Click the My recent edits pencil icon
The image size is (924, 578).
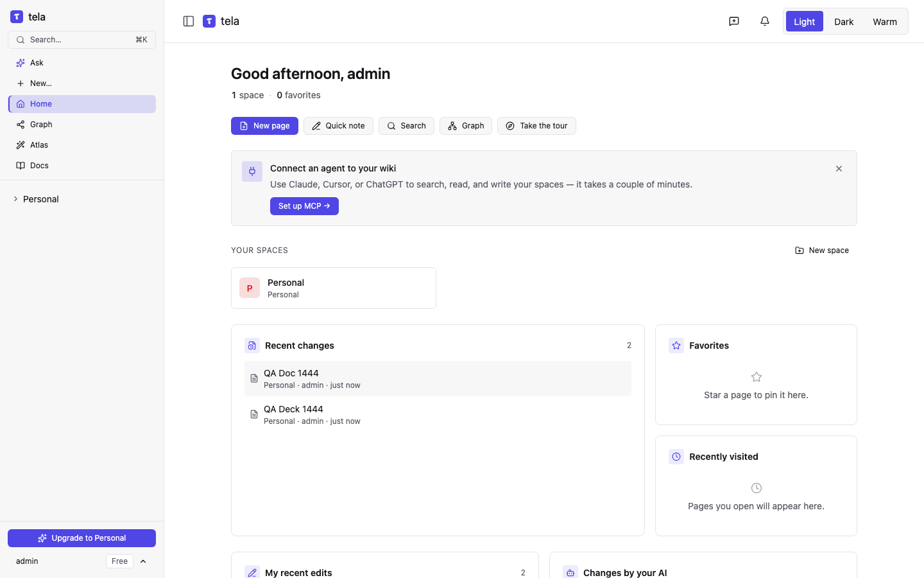252,572
